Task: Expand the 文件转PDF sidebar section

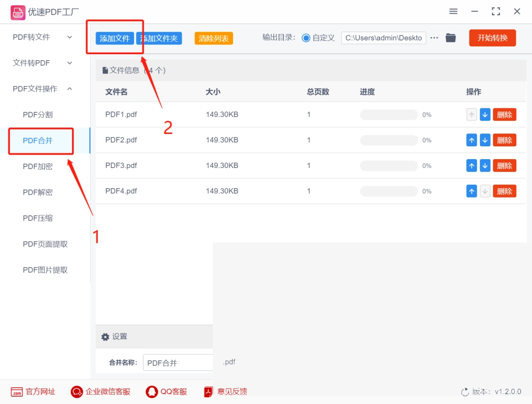Action: 42,63
